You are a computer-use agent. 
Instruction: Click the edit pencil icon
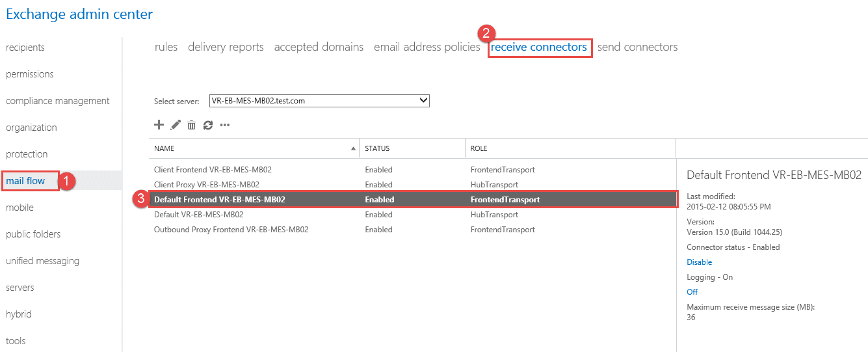(x=176, y=125)
